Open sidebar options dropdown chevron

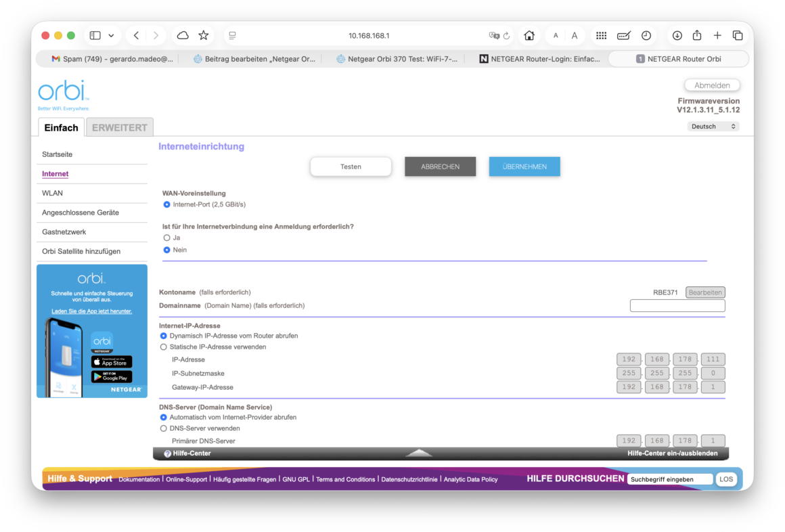tap(111, 36)
